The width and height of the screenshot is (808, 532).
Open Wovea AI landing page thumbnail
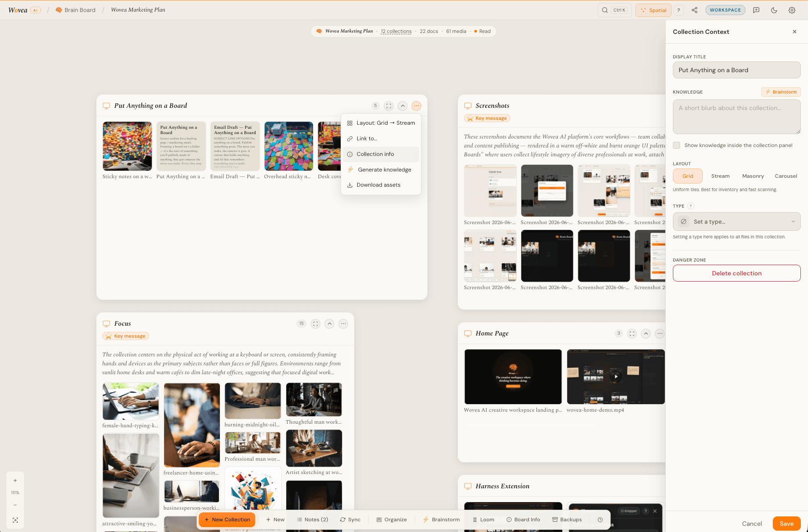tap(513, 376)
